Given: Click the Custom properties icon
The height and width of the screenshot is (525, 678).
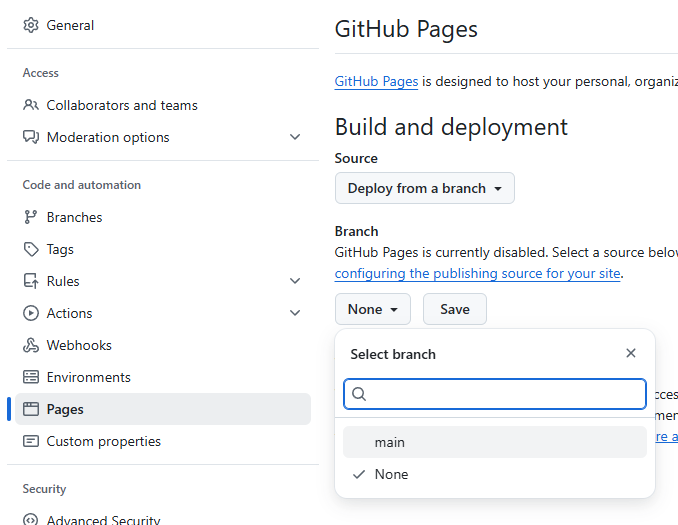Looking at the screenshot, I should tap(31, 441).
